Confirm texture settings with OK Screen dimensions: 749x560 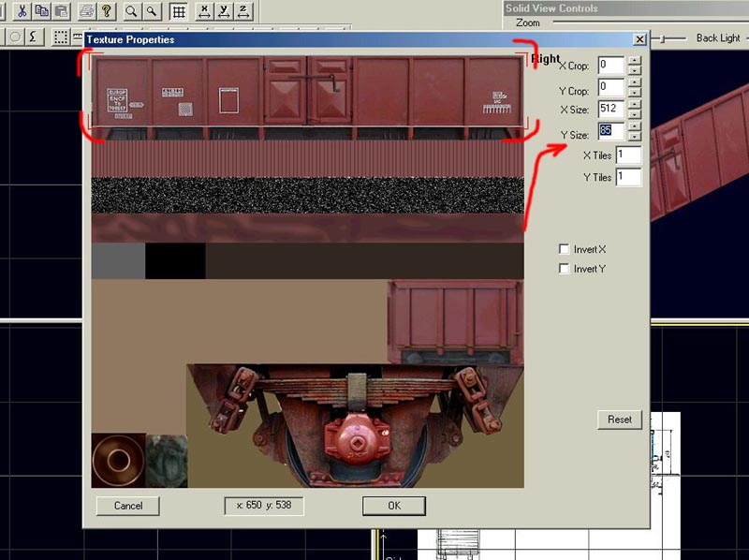pyautogui.click(x=393, y=506)
